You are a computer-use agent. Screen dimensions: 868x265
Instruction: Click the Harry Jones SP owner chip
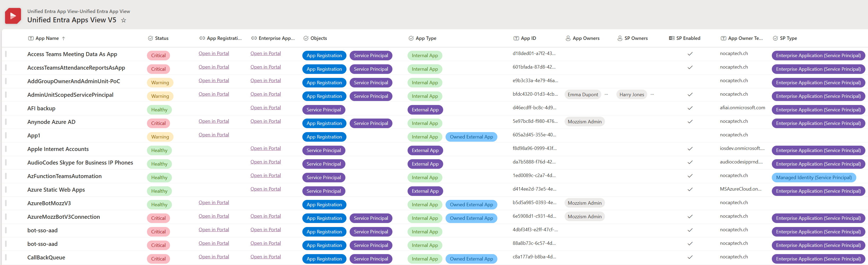click(x=632, y=95)
